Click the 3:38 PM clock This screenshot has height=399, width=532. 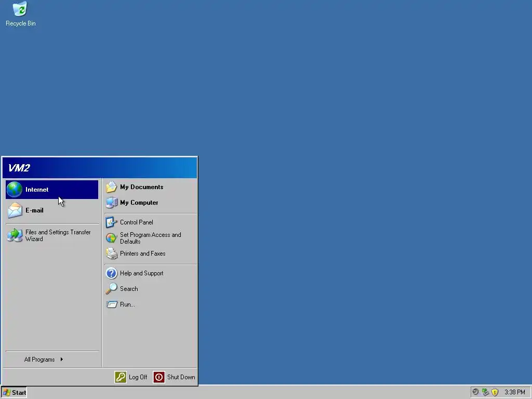(x=515, y=392)
